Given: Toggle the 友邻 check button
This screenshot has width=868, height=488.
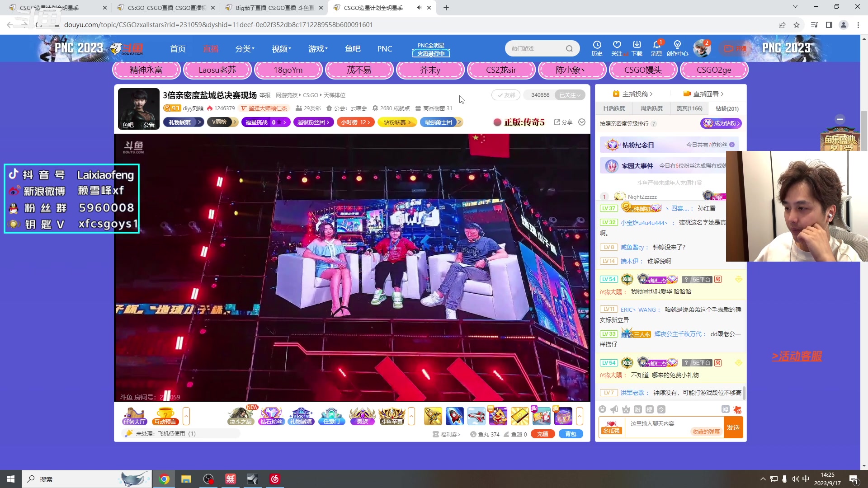Looking at the screenshot, I should pyautogui.click(x=506, y=95).
